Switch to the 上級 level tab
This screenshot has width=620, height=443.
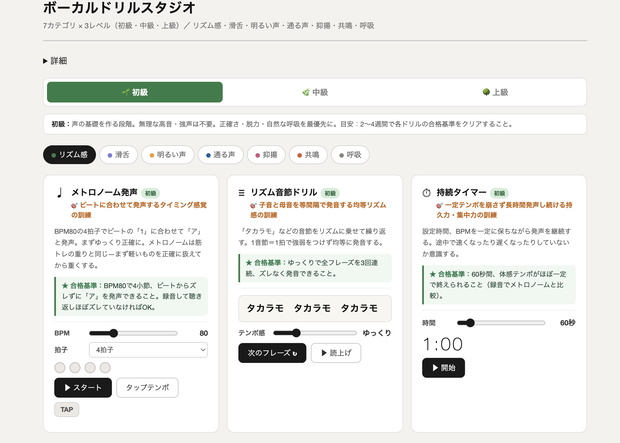click(x=495, y=92)
